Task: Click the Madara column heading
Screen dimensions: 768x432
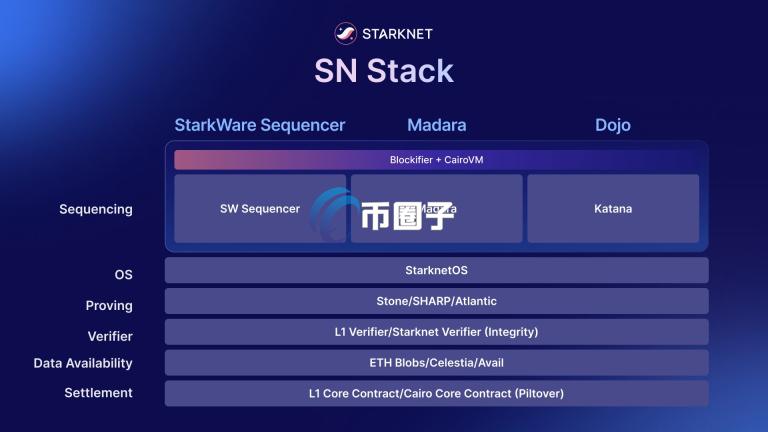Action: click(x=436, y=125)
